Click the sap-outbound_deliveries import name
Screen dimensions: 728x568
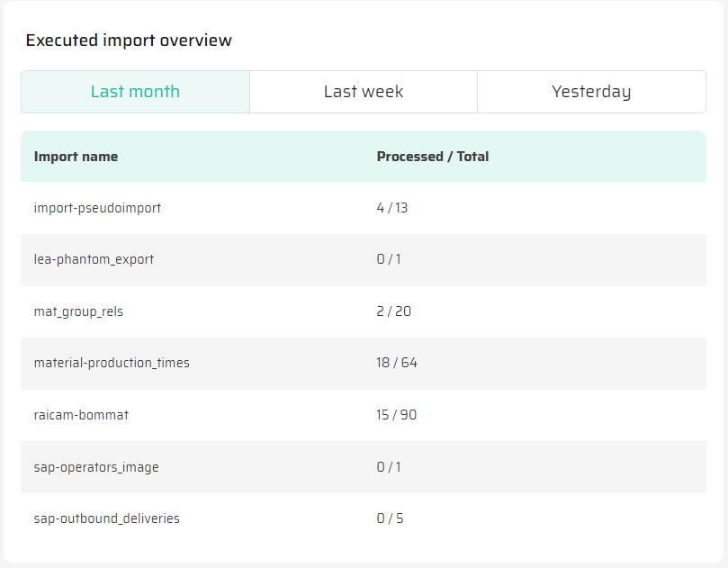point(106,518)
